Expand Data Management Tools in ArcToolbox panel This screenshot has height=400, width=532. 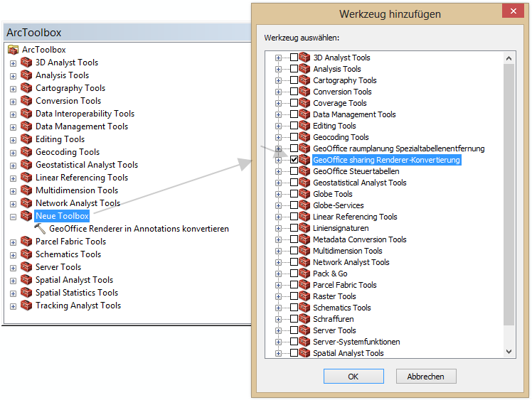point(14,127)
